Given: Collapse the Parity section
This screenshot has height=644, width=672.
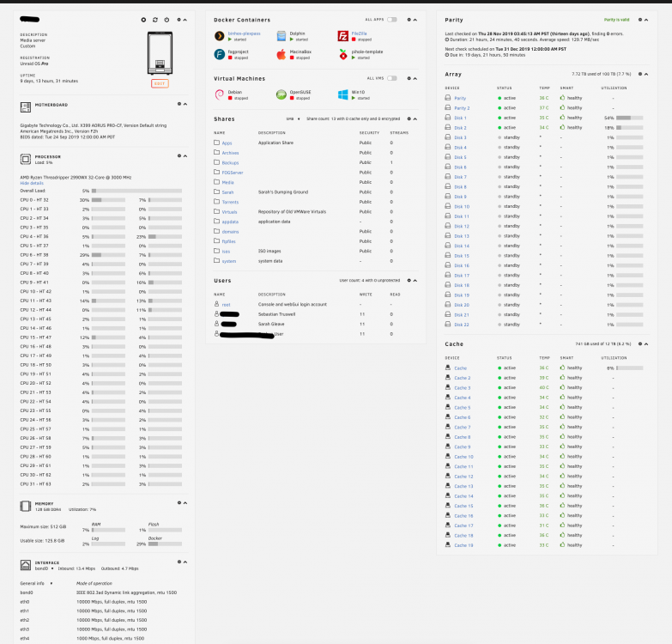Looking at the screenshot, I should click(646, 20).
